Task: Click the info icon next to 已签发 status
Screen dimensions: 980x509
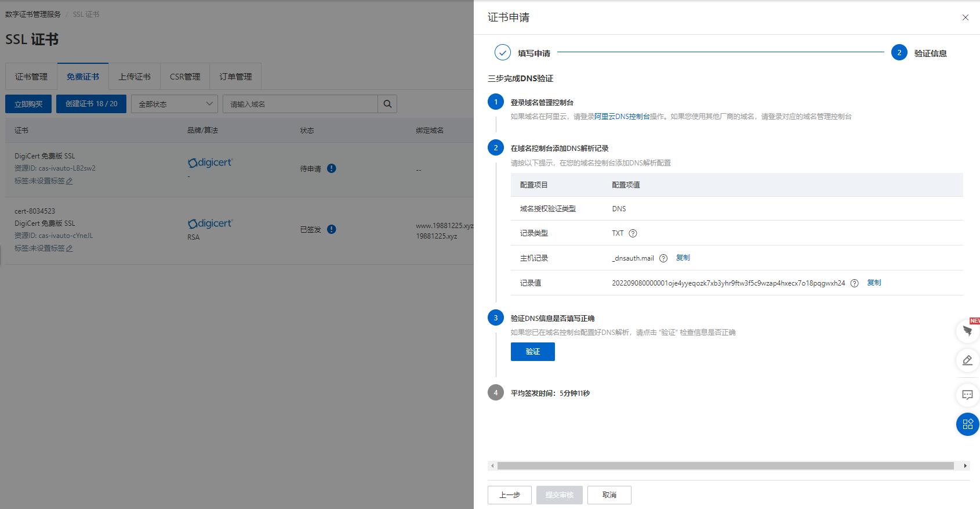Action: point(331,229)
